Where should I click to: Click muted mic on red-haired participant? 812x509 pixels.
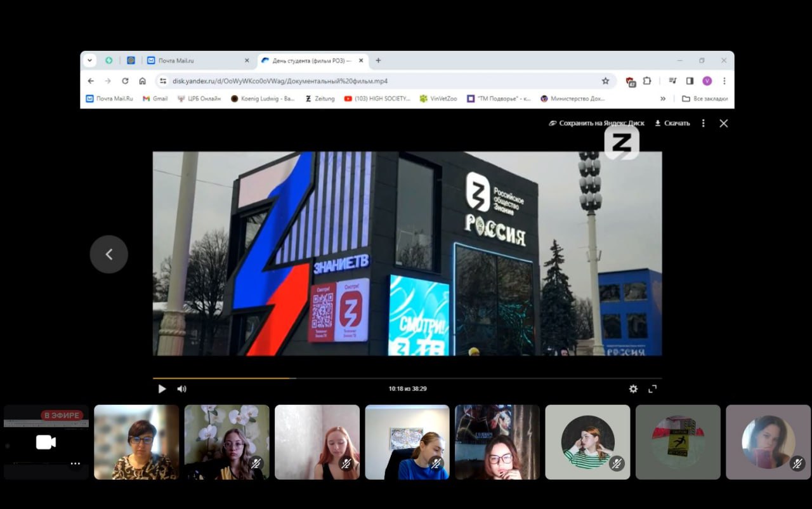click(x=346, y=464)
